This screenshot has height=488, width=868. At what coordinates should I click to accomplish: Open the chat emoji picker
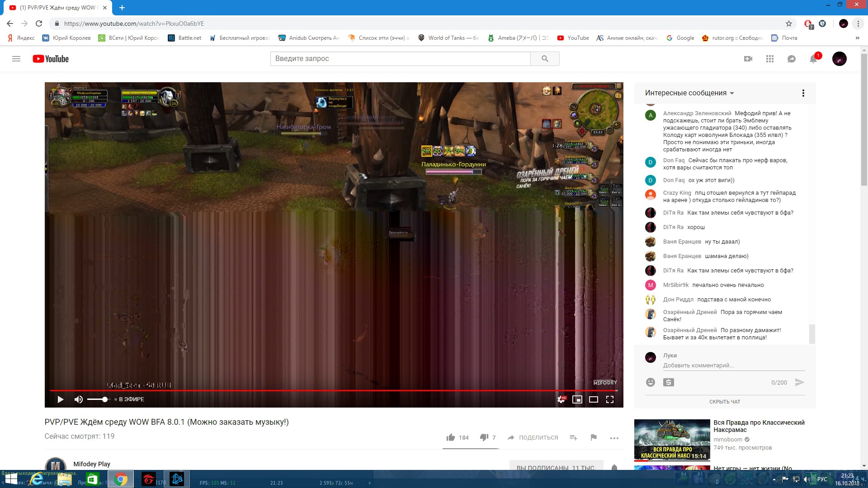coord(651,382)
